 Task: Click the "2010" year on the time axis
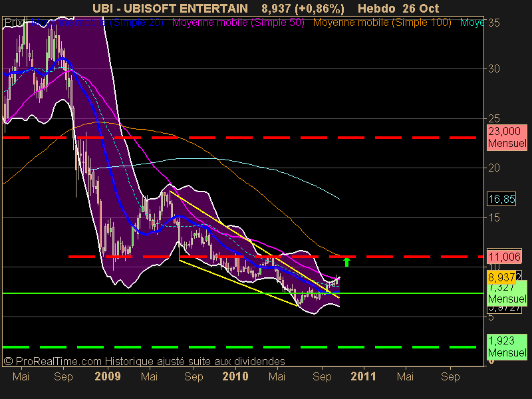(x=235, y=376)
